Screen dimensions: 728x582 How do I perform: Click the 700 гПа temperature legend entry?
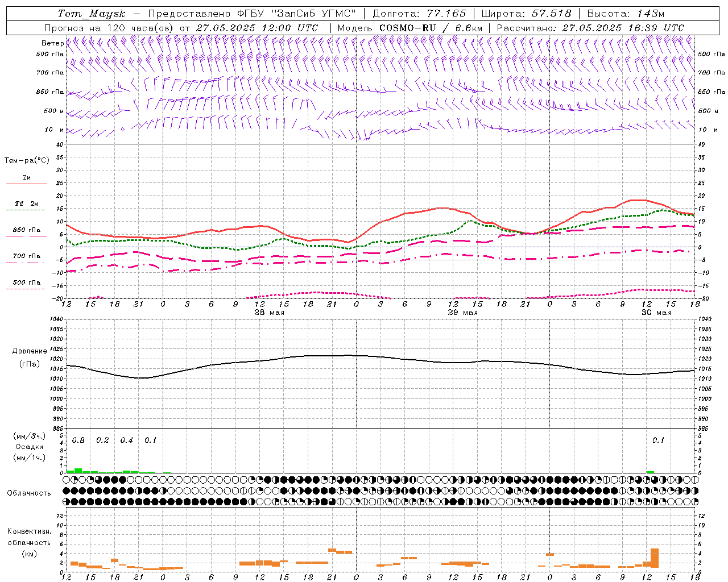[27, 256]
